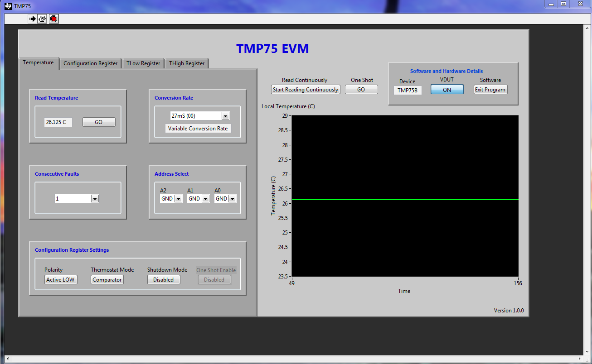Open the A0 address select dropdown
This screenshot has width=592, height=364.
232,199
